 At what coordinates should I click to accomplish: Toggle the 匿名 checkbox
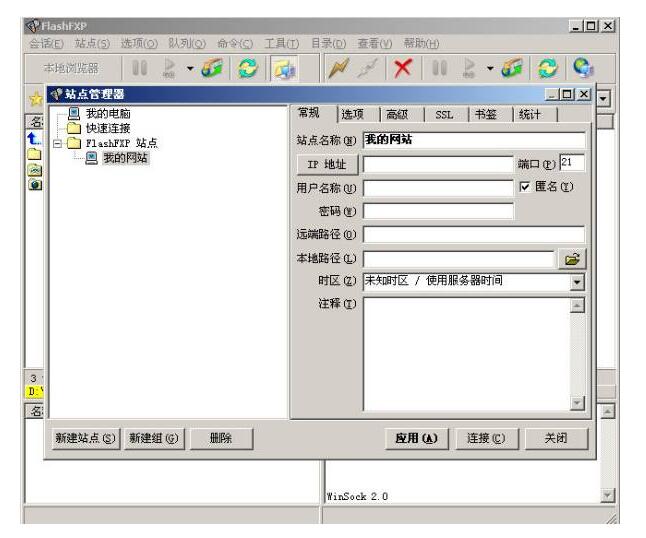point(525,187)
